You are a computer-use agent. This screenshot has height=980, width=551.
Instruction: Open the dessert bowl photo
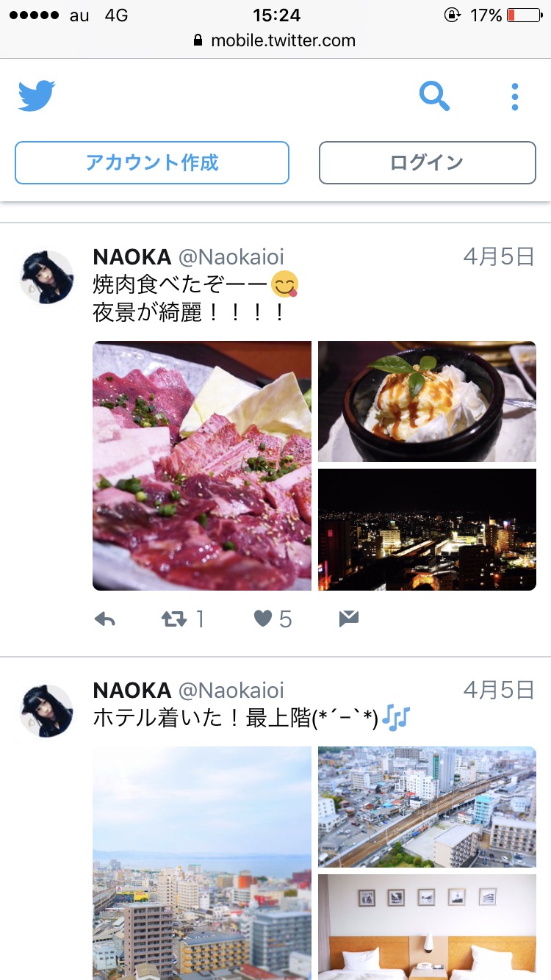point(427,401)
